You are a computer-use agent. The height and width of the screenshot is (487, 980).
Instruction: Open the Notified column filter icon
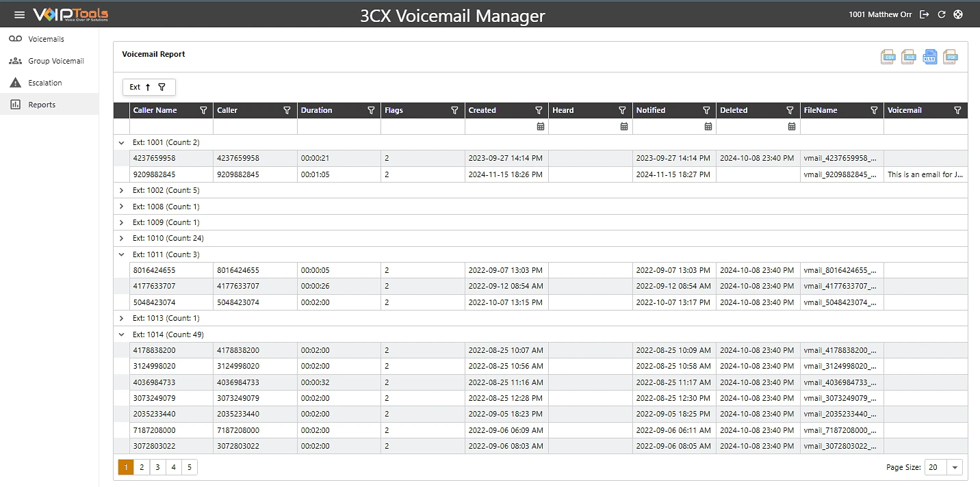(x=706, y=110)
